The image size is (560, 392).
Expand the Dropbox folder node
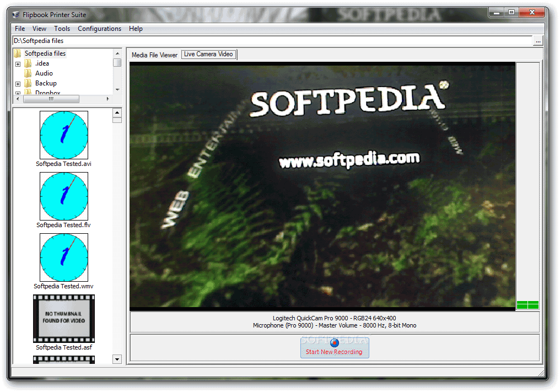(x=18, y=93)
